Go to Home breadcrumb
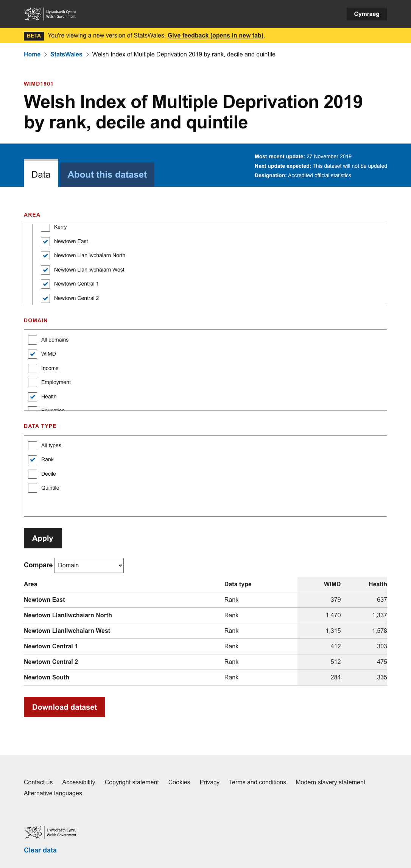 pos(32,54)
